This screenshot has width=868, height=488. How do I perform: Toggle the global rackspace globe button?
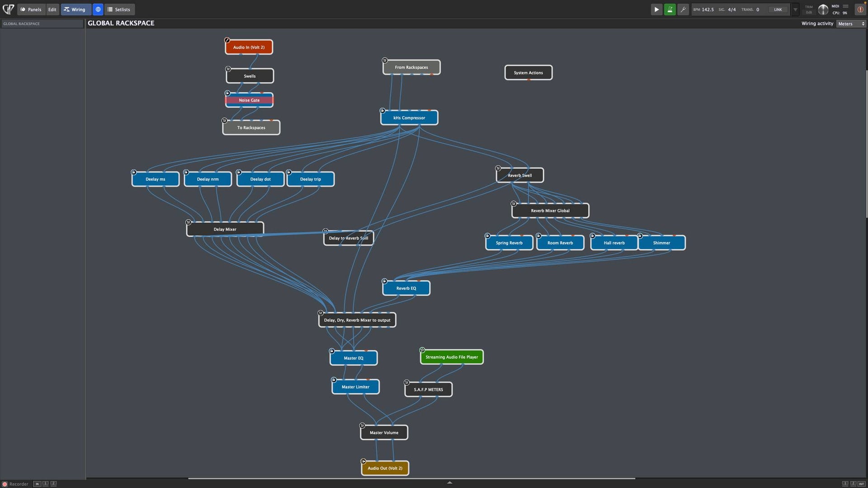(98, 9)
